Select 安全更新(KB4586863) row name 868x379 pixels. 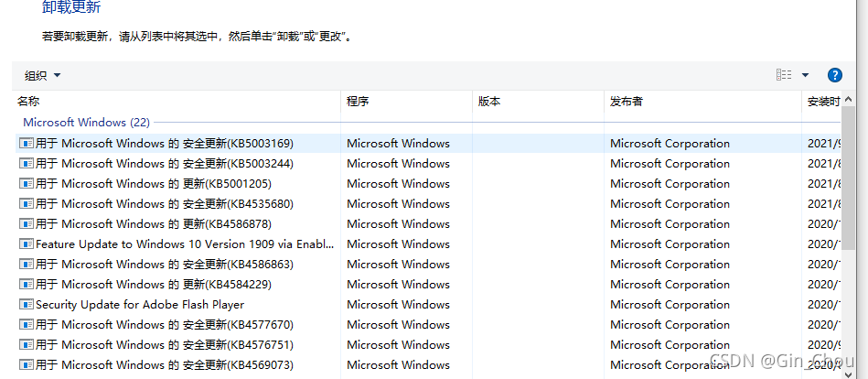click(165, 265)
